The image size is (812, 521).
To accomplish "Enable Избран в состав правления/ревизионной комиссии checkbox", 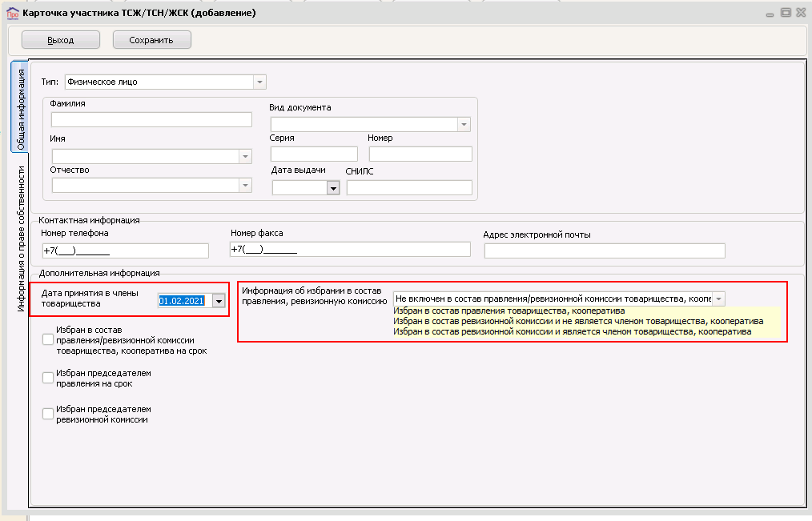I will tap(47, 339).
